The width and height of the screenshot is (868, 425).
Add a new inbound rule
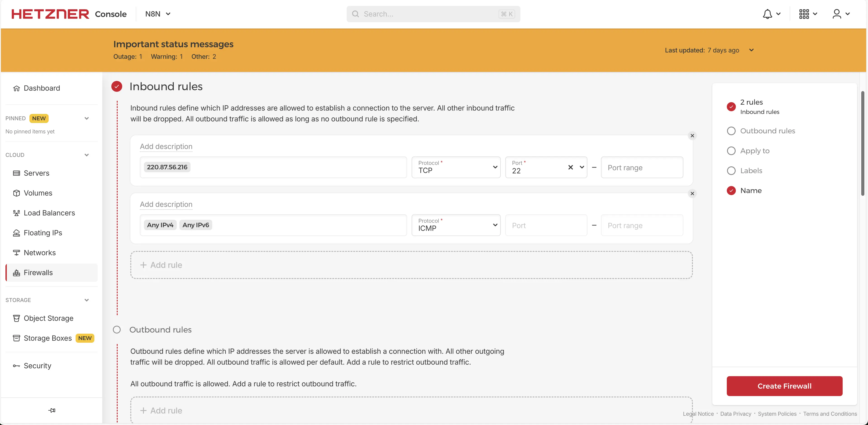[411, 265]
